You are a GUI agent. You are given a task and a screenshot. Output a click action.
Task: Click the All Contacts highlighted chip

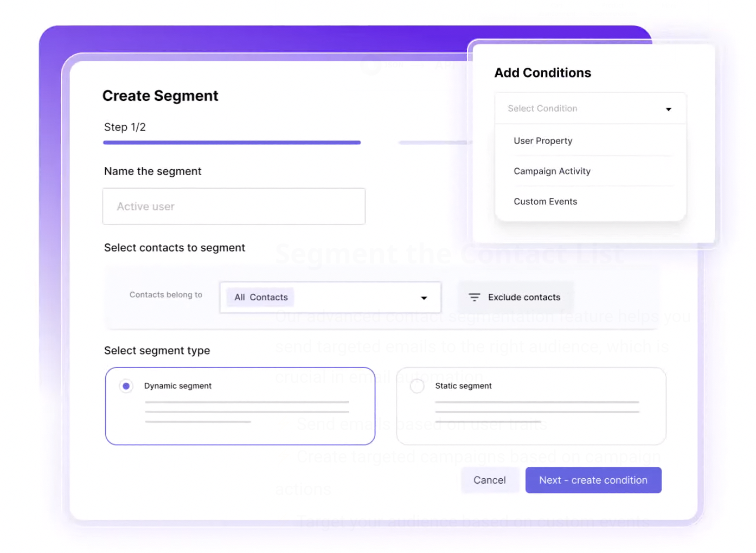[260, 297]
